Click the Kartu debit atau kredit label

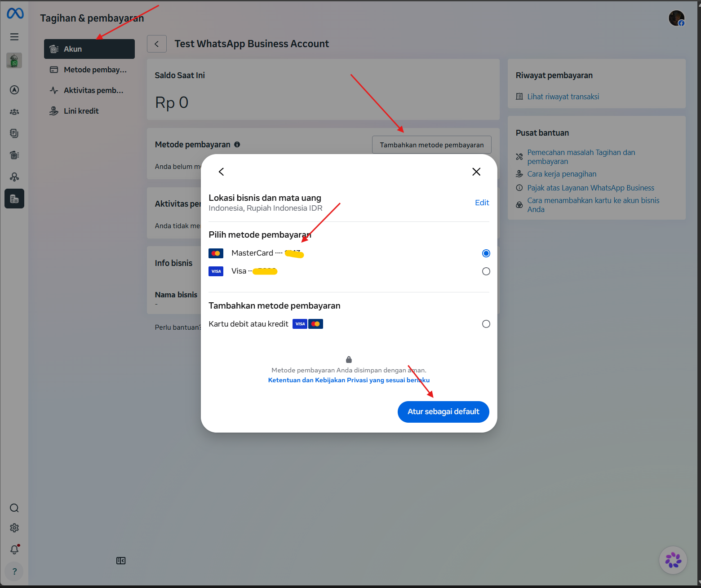tap(248, 324)
